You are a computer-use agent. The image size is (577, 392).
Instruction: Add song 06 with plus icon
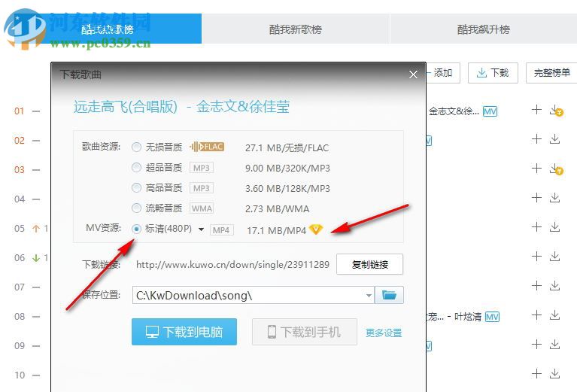pyautogui.click(x=536, y=257)
